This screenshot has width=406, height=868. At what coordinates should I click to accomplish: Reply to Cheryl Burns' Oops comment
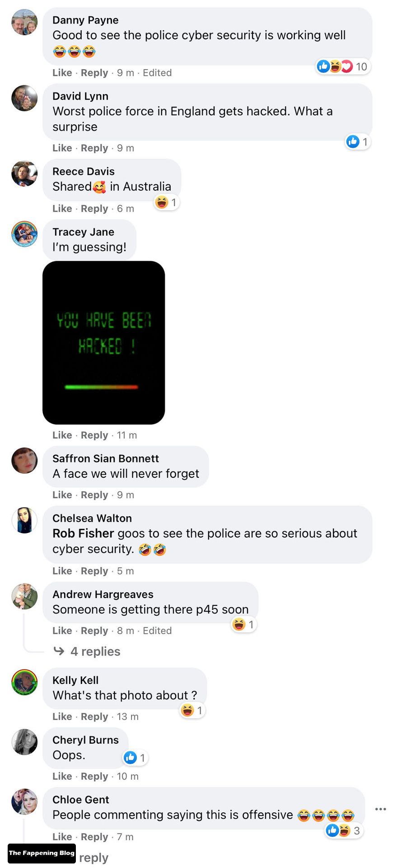pyautogui.click(x=94, y=776)
